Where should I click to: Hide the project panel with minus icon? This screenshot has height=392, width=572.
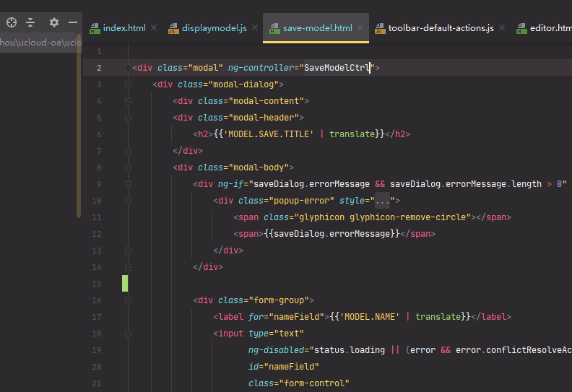(x=73, y=22)
